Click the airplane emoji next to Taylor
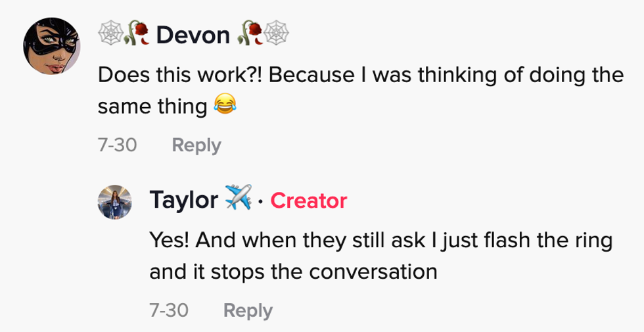 click(x=237, y=200)
